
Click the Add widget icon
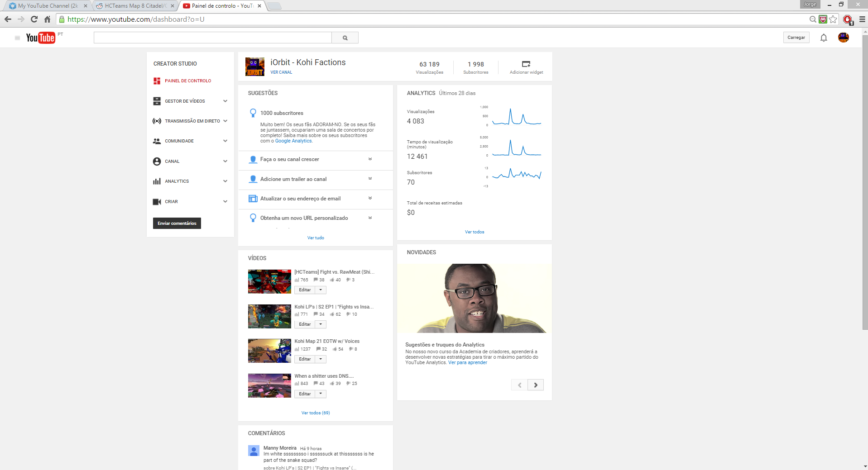point(526,64)
